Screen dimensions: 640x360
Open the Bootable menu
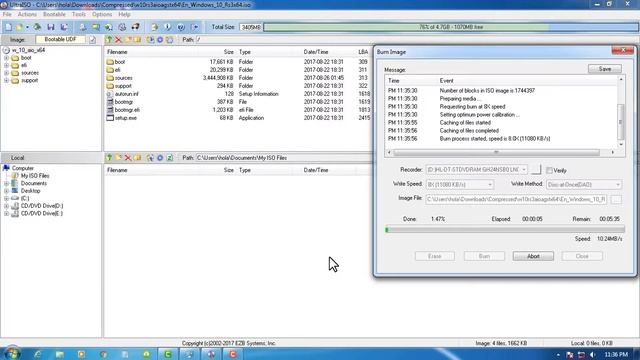pos(54,14)
